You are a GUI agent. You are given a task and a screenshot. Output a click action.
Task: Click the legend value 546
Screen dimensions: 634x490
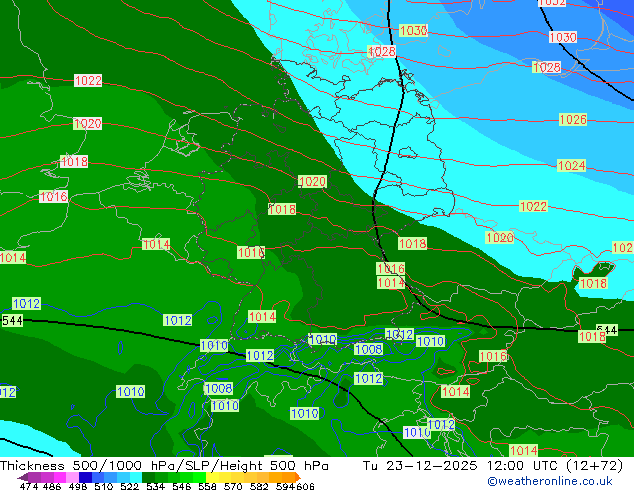click(182, 486)
